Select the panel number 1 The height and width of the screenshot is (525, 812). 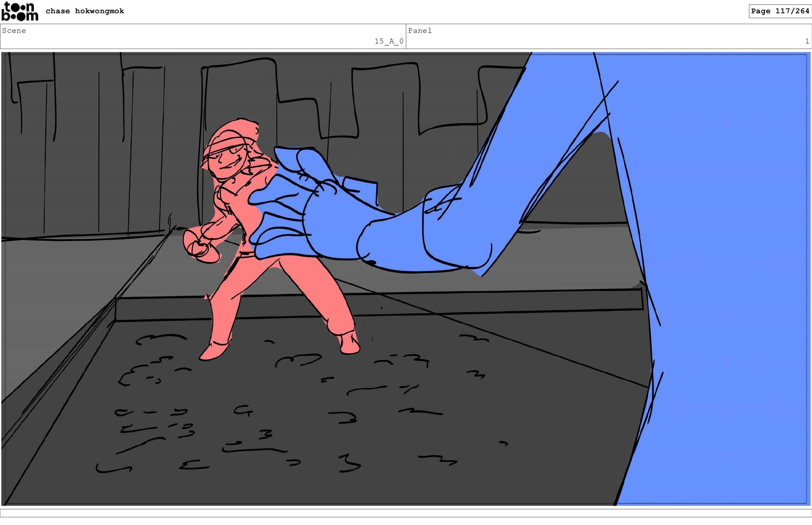[x=807, y=41]
